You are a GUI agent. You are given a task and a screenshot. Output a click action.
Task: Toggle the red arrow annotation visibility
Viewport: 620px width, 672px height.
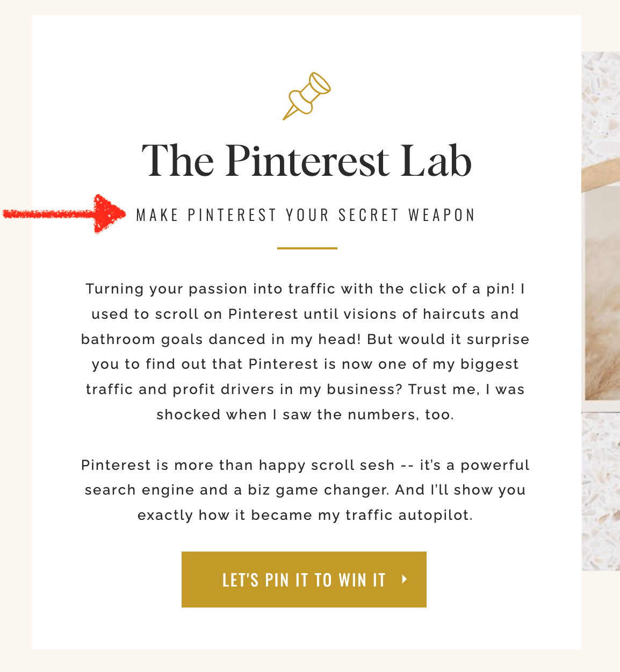click(x=59, y=213)
